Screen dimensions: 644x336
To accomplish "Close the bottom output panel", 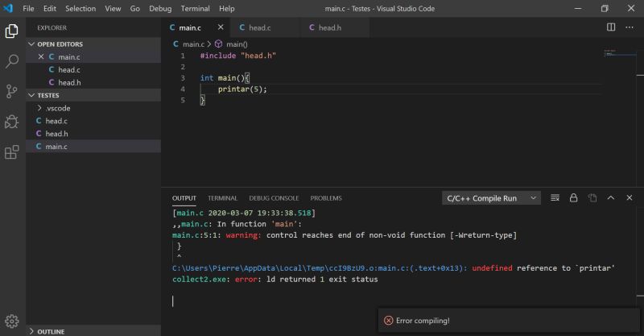I will point(630,198).
